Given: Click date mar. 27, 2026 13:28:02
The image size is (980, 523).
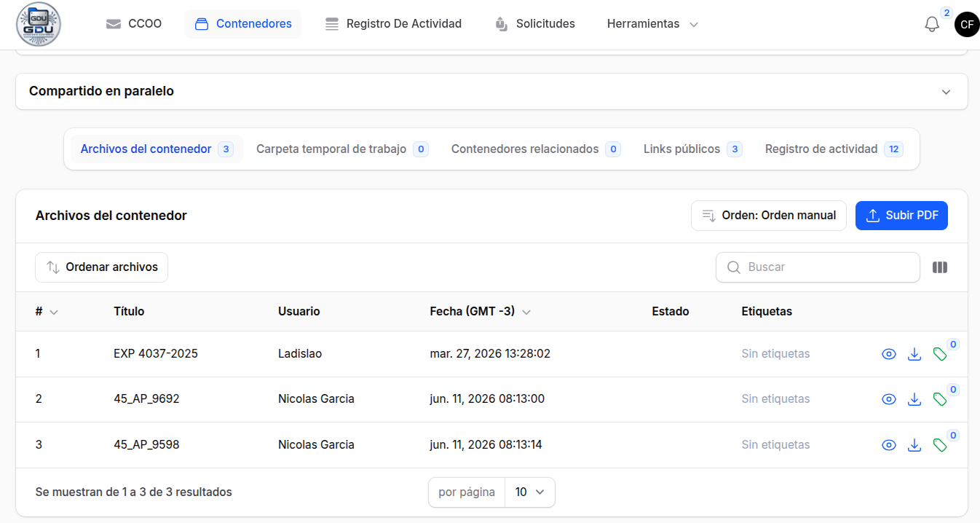Looking at the screenshot, I should tap(490, 354).
